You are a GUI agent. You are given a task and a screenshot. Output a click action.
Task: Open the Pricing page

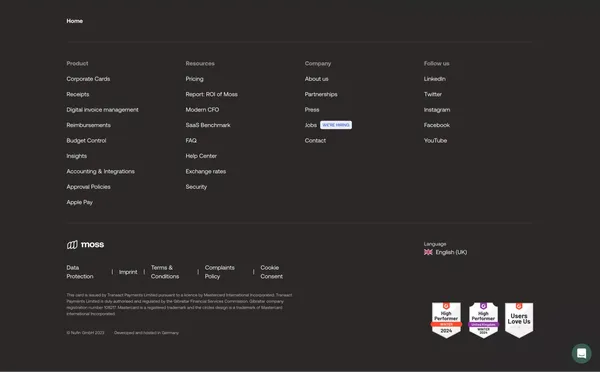pos(194,79)
